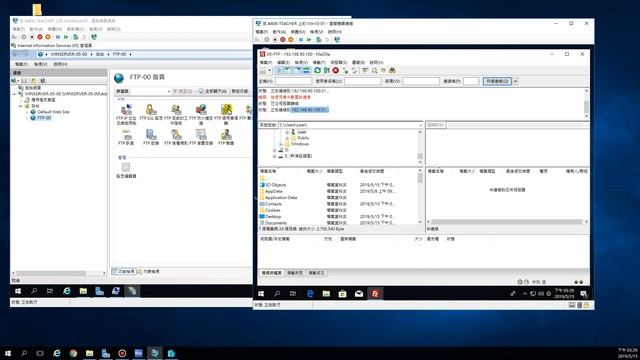Open first menu in IIS Manager menu bar

pyautogui.click(x=21, y=64)
